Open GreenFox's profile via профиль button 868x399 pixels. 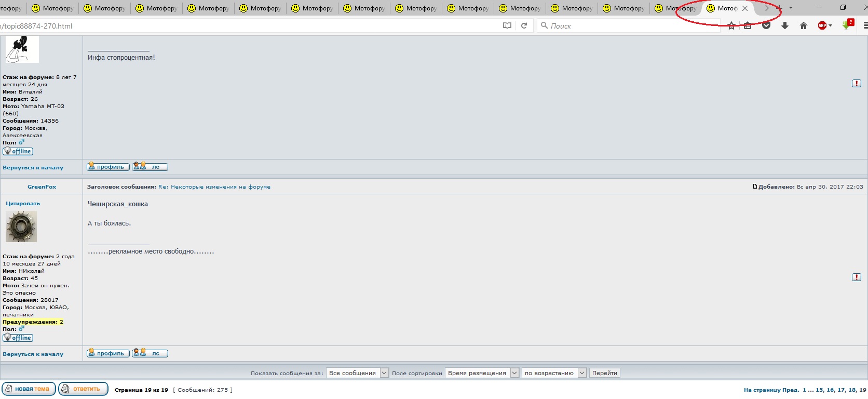[x=108, y=353]
